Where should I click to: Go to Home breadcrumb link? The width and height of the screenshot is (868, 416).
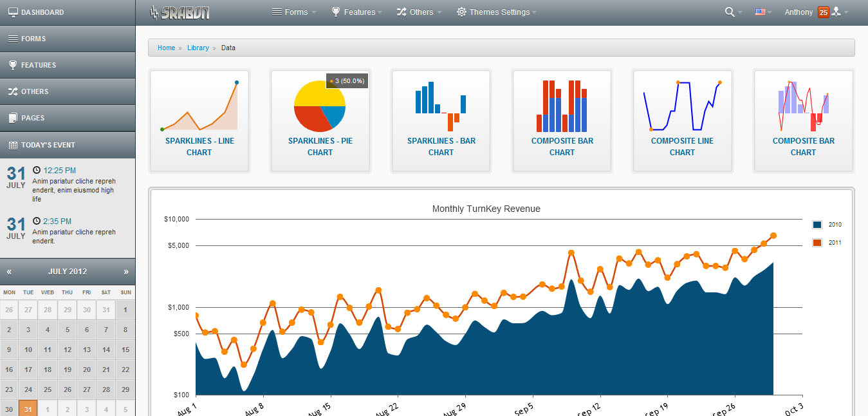tap(166, 48)
